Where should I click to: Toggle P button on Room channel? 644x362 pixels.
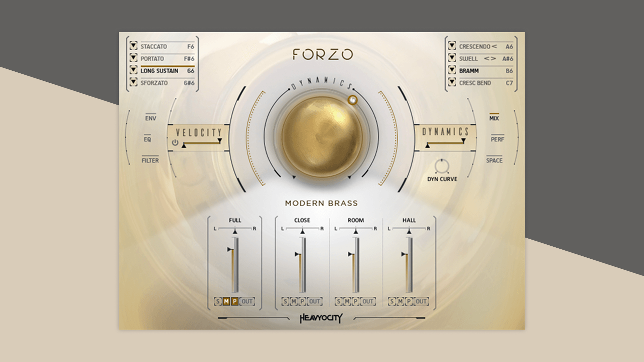pos(356,301)
